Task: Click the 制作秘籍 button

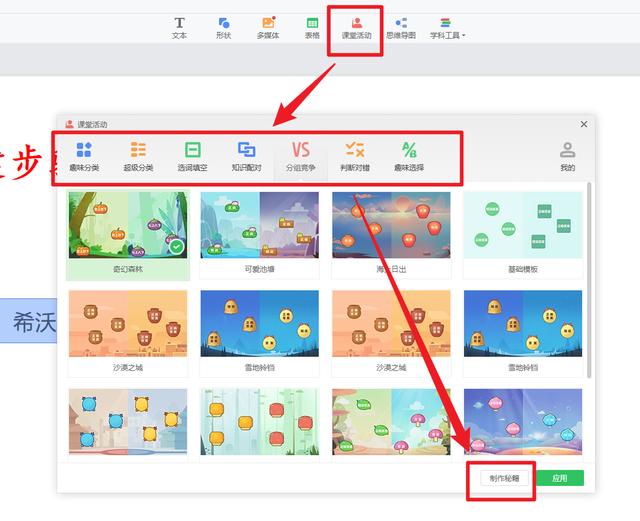Action: click(x=504, y=479)
